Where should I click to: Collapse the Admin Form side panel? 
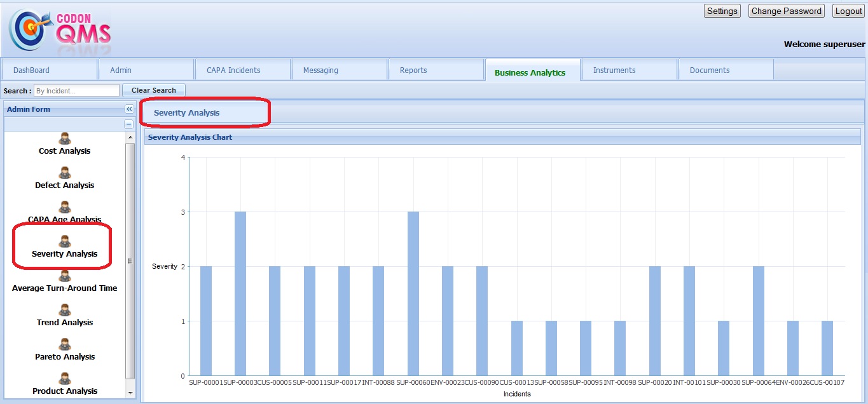pos(129,109)
